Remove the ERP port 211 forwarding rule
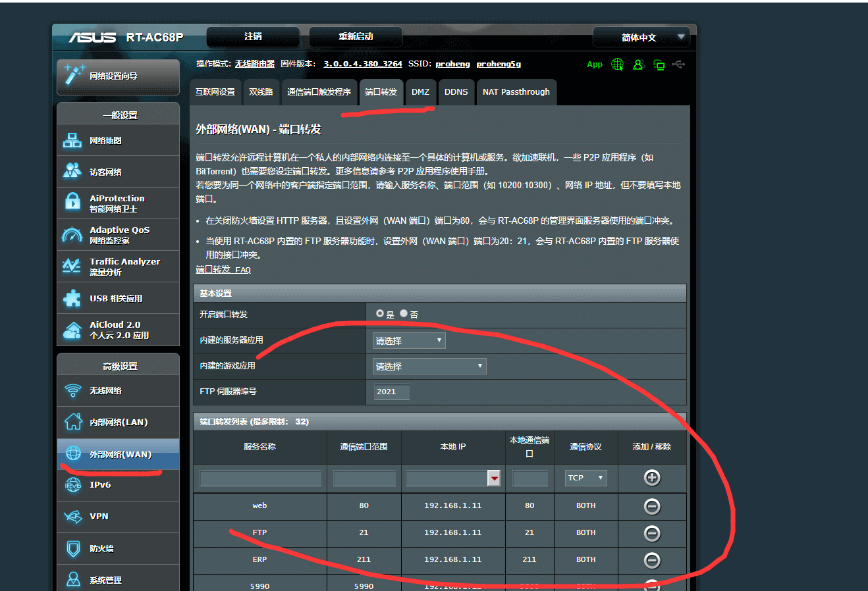868x591 pixels. click(652, 560)
